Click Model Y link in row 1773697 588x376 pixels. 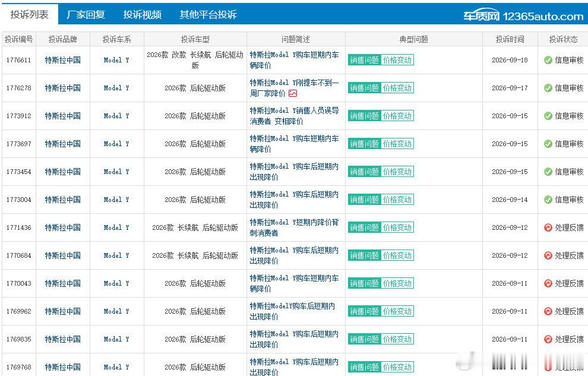(116, 144)
